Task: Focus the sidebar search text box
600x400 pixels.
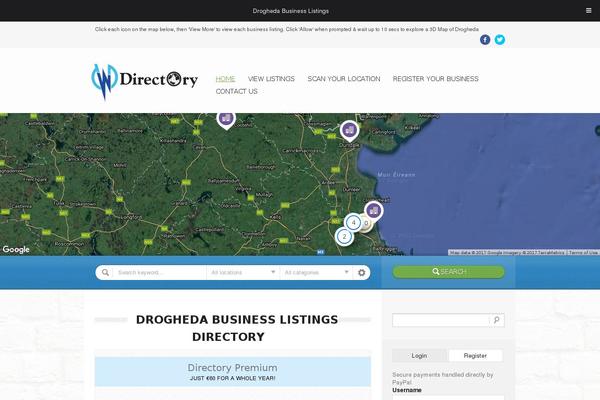Action: coord(441,320)
